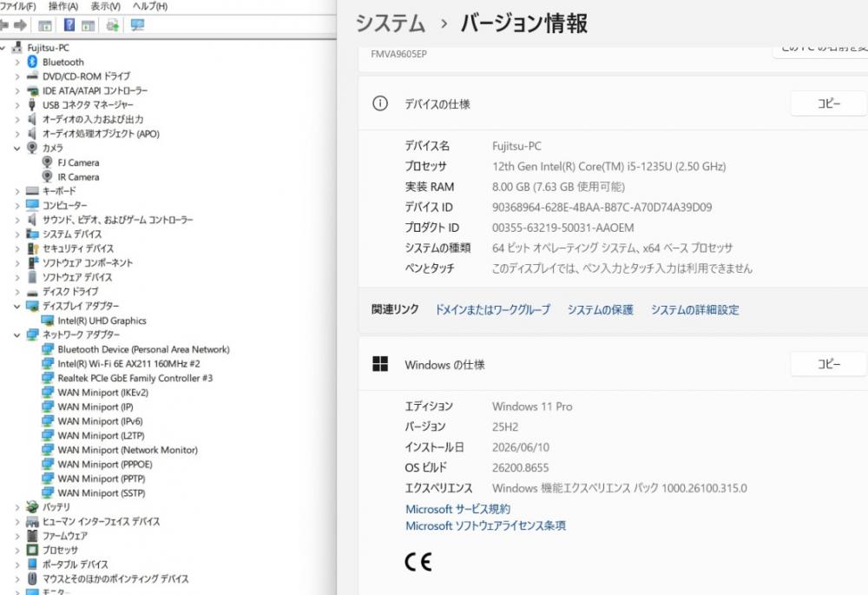Click the OS build value 26200.8655

point(520,467)
